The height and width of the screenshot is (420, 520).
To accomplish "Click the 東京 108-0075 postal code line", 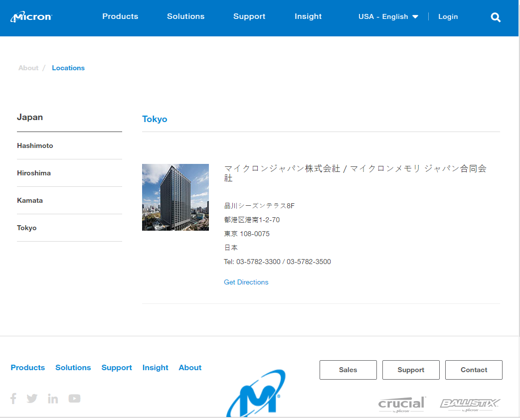I will coord(247,234).
